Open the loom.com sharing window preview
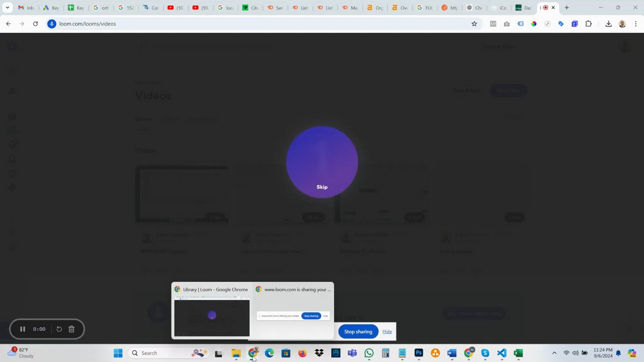The height and width of the screenshot is (362, 644). (x=294, y=311)
